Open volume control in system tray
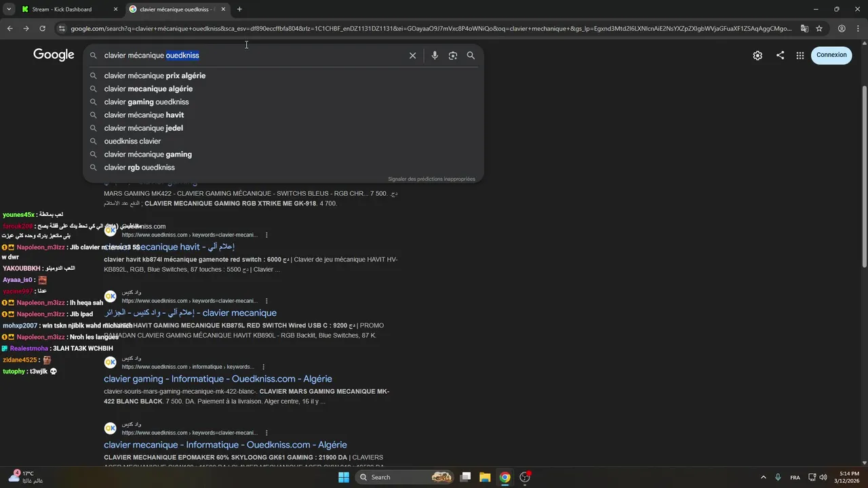Screen dimensions: 868x488 (x=823, y=477)
